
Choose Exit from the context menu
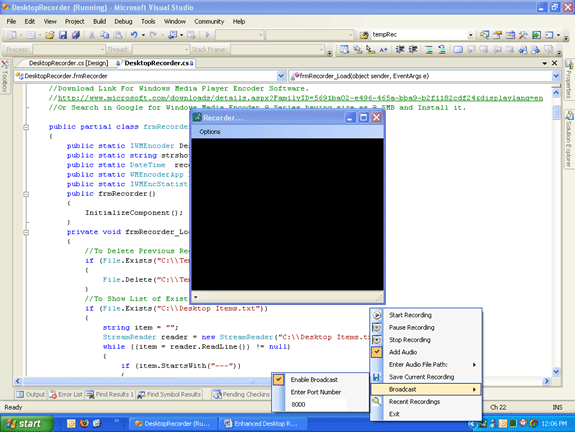point(394,414)
